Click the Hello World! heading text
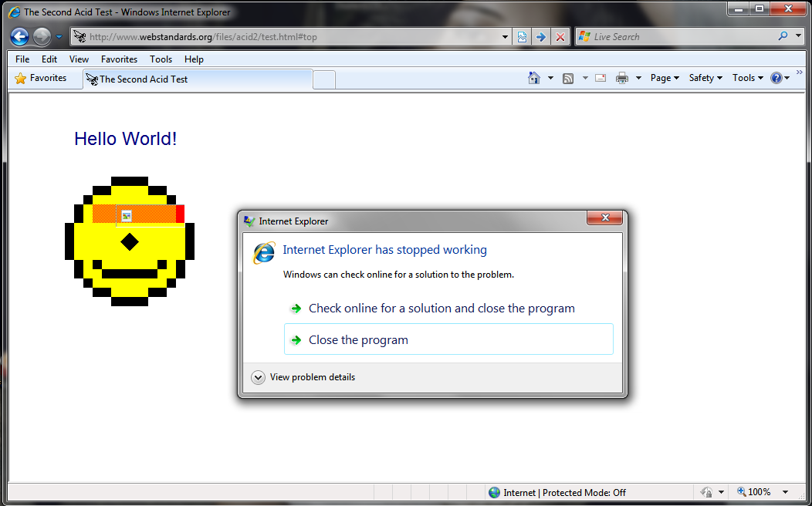 point(125,139)
